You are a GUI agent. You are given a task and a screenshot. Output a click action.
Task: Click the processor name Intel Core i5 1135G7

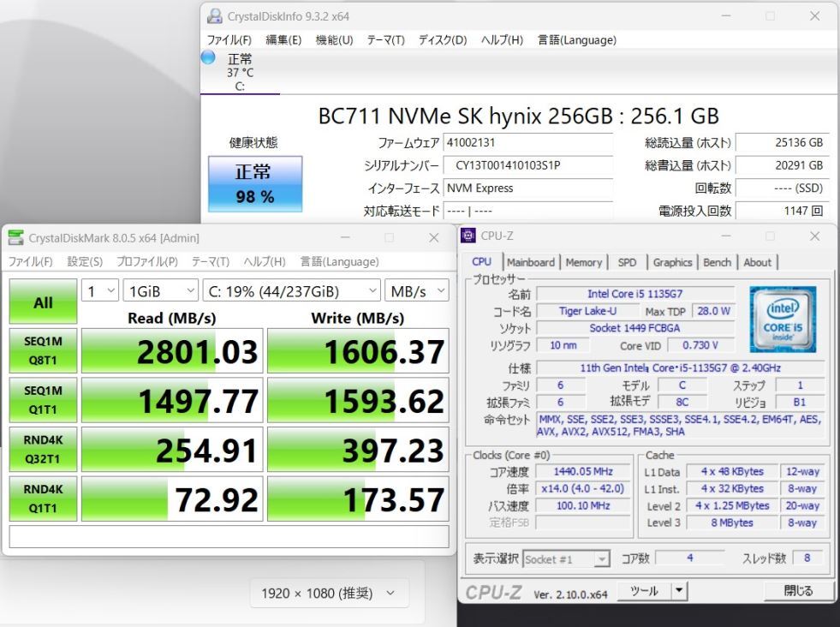(x=634, y=294)
